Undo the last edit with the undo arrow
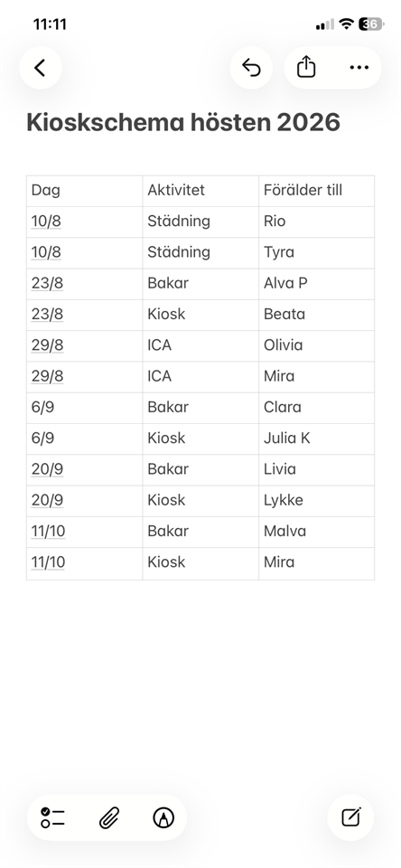This screenshot has width=401, height=868. pos(251,68)
